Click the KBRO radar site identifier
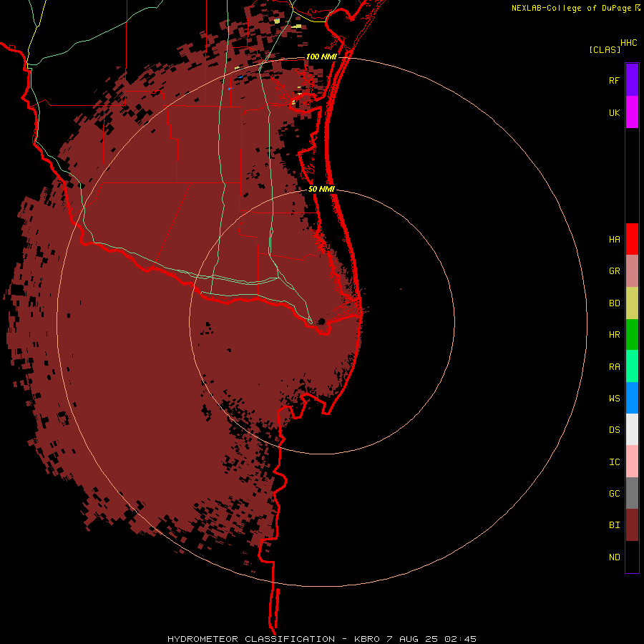This screenshot has height=644, width=644. (x=367, y=639)
